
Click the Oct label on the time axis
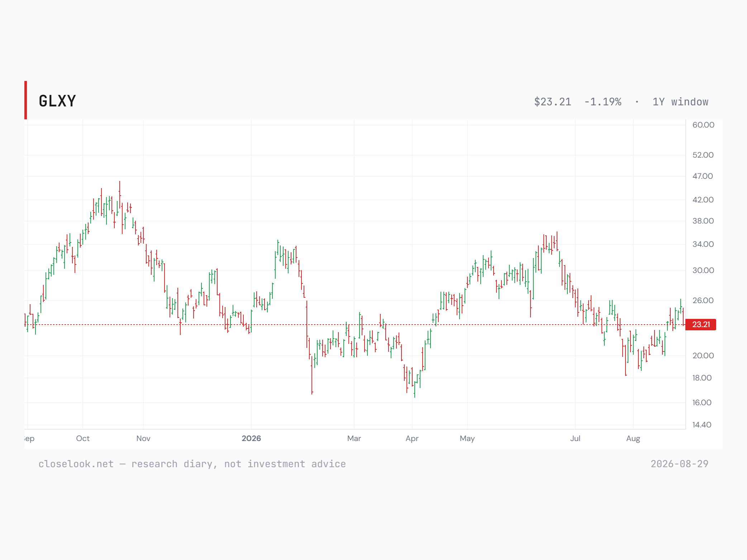[83, 439]
